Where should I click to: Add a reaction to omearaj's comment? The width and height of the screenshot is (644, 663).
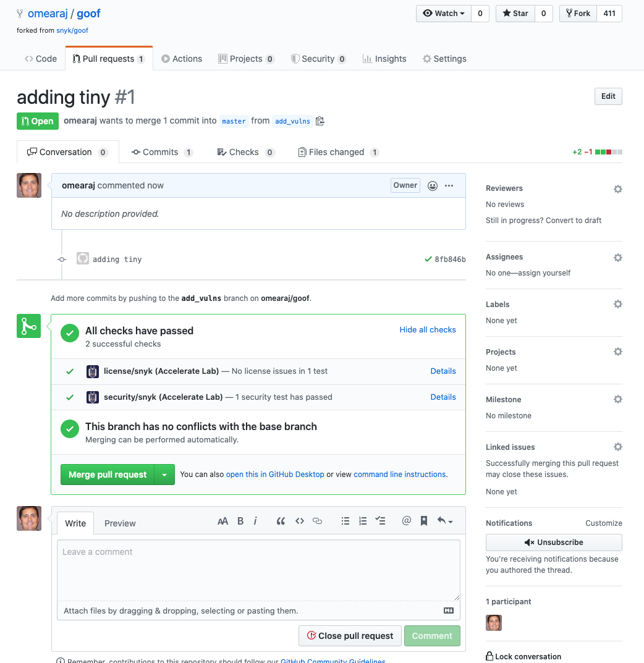pos(432,185)
